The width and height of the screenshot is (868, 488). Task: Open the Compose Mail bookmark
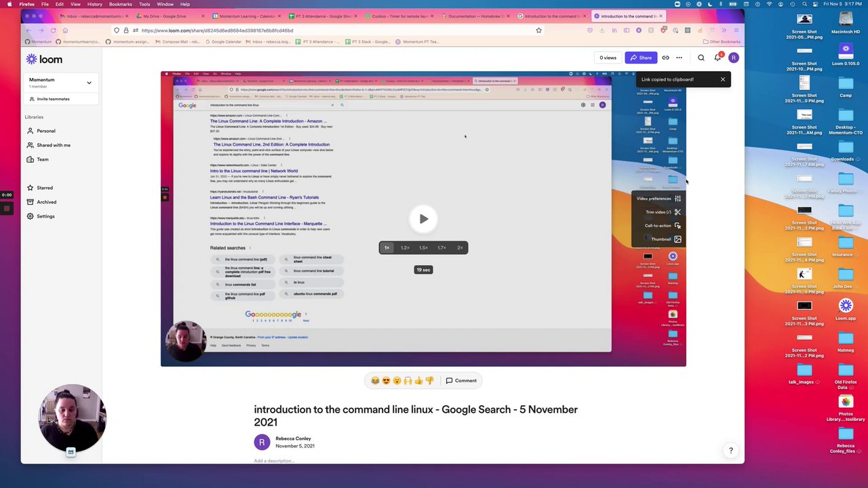178,42
